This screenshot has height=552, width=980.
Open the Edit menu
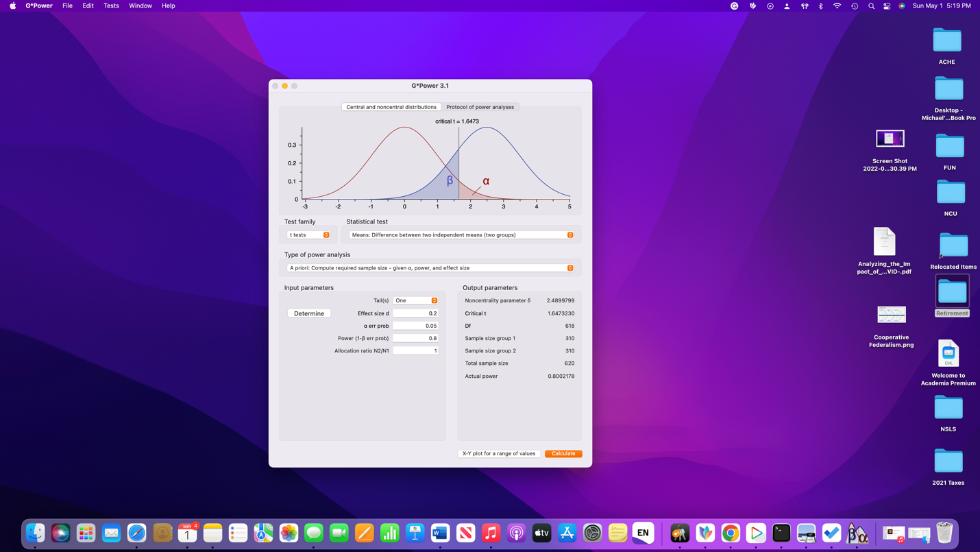tap(88, 5)
